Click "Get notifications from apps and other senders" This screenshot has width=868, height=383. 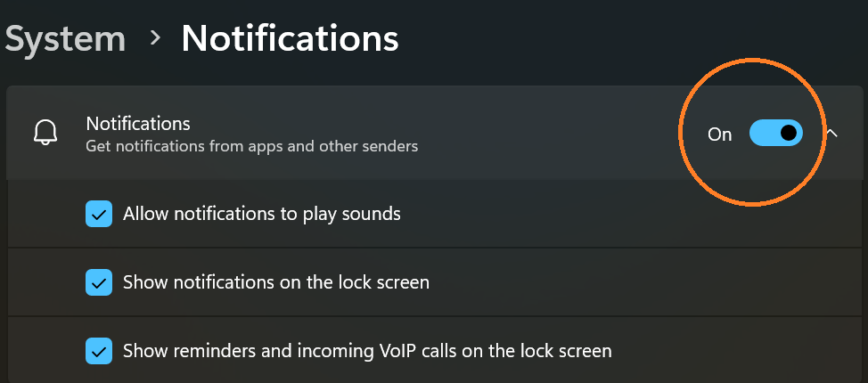pos(252,147)
